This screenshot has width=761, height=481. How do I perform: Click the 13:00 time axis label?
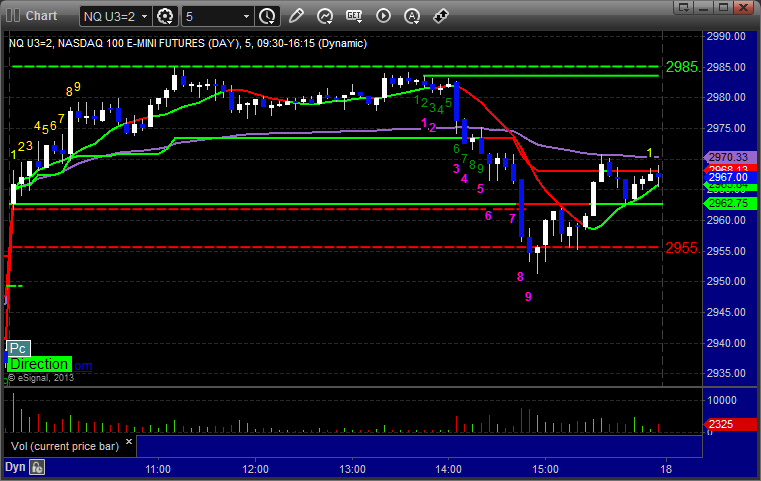352,469
